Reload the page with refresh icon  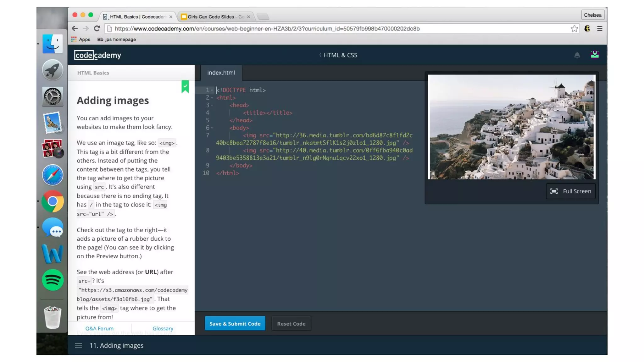click(97, 29)
